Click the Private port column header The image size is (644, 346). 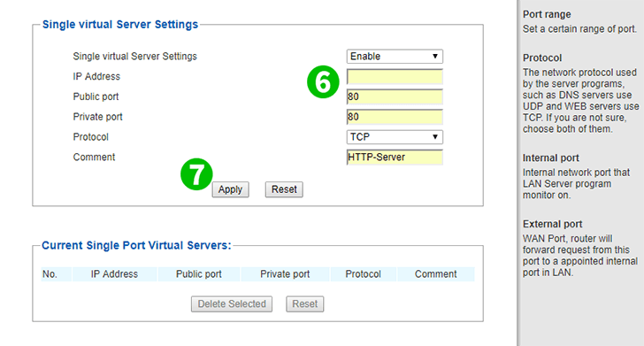click(285, 274)
